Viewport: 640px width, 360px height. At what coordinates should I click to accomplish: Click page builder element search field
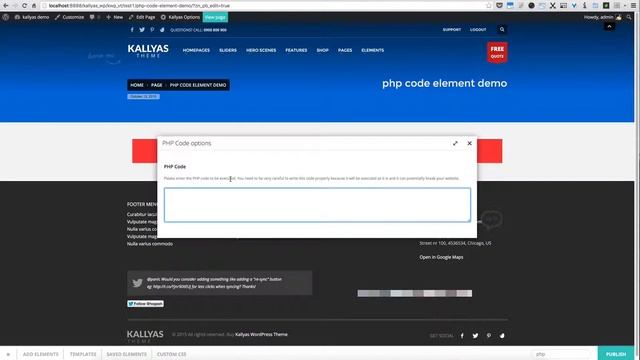560,354
